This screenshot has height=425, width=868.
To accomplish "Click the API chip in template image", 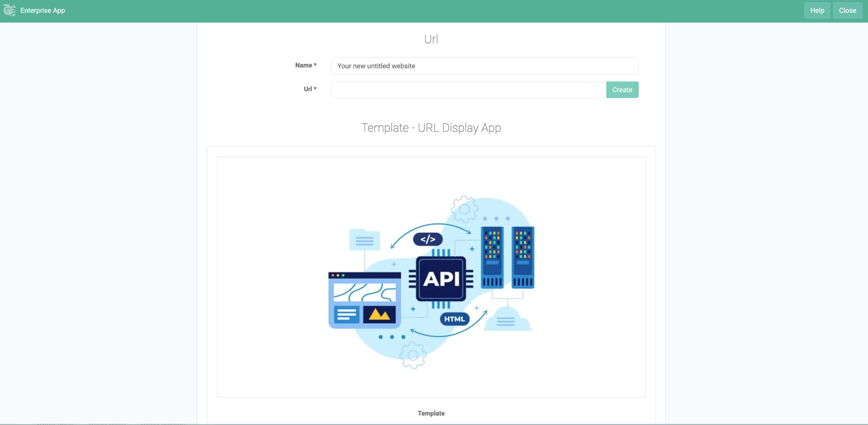I will click(x=441, y=279).
